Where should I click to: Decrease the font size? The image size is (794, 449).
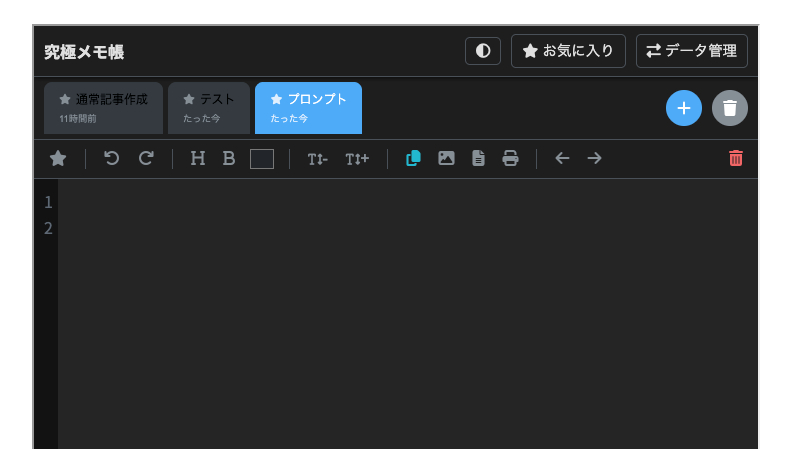317,159
